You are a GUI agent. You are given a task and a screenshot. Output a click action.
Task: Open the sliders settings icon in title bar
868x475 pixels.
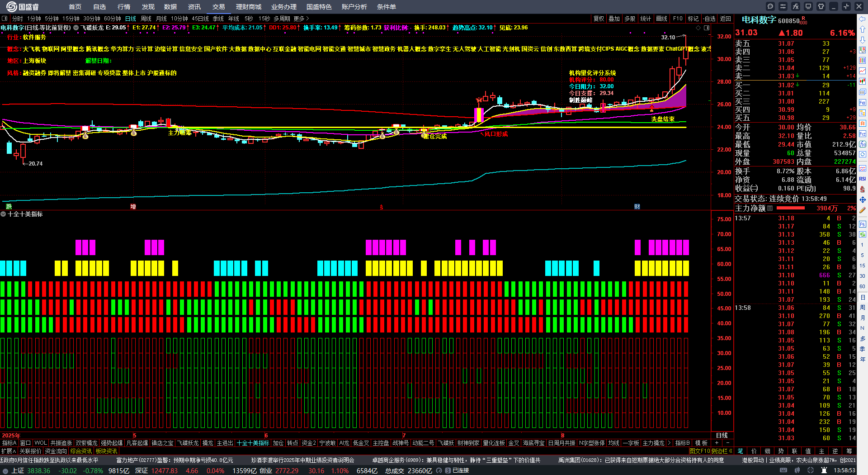click(783, 6)
